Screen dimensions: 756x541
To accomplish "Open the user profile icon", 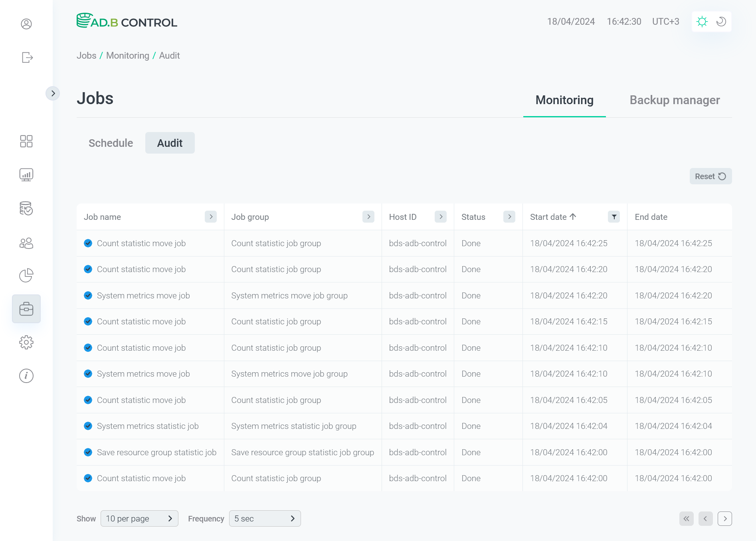I will pyautogui.click(x=26, y=24).
